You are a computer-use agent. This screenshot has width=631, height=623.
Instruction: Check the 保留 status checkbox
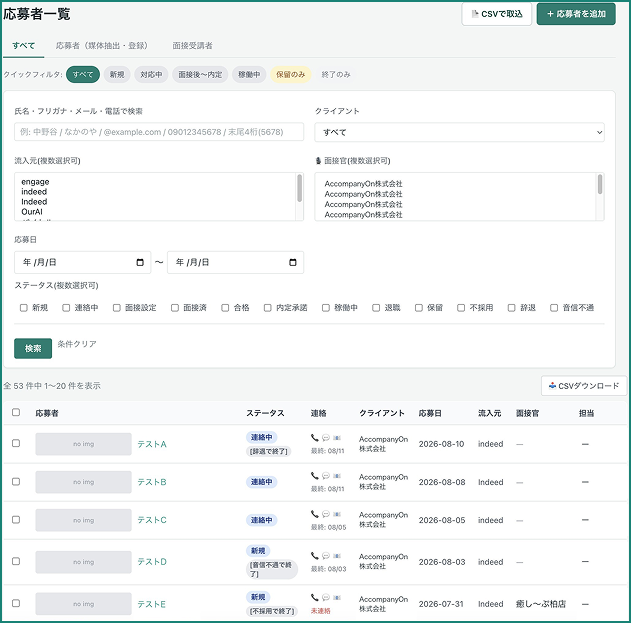419,308
